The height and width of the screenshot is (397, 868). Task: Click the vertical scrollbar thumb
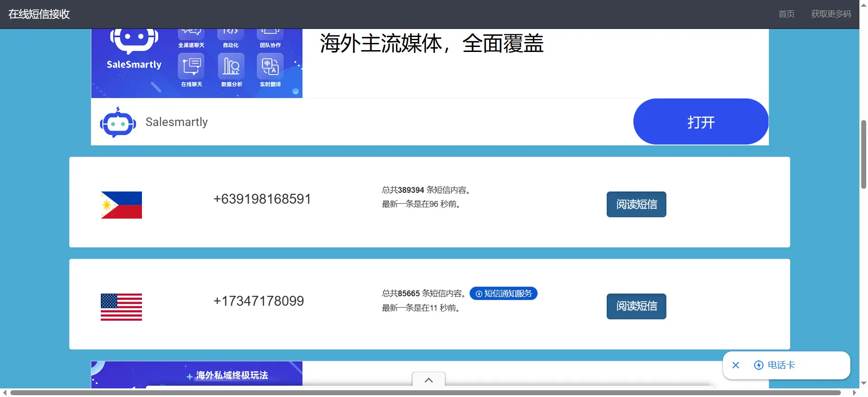pos(863,154)
